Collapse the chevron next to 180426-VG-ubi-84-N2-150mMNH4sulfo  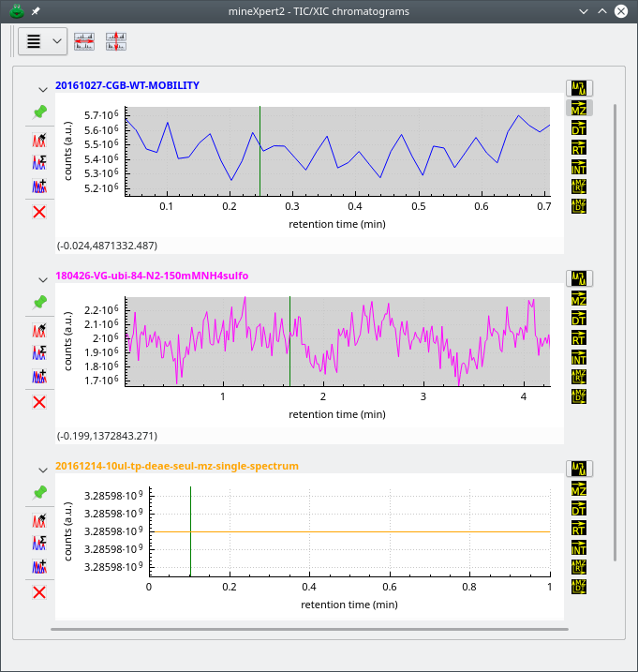coord(42,279)
